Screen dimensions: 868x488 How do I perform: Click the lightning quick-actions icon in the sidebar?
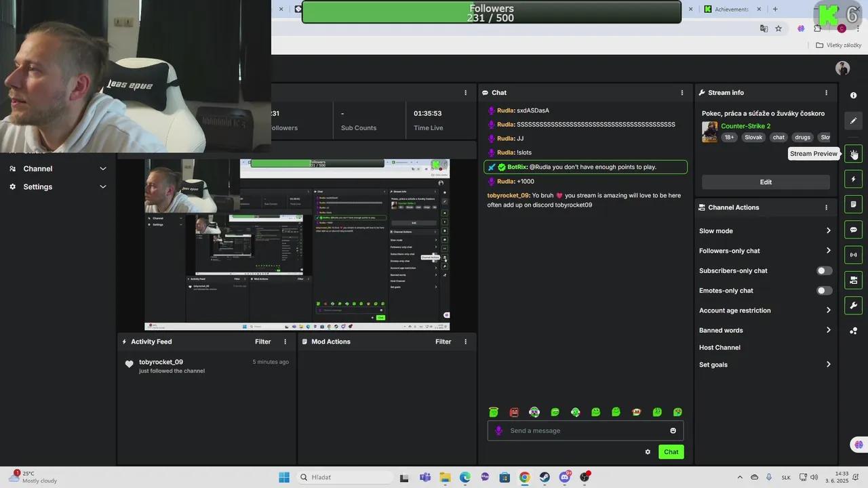click(x=854, y=178)
